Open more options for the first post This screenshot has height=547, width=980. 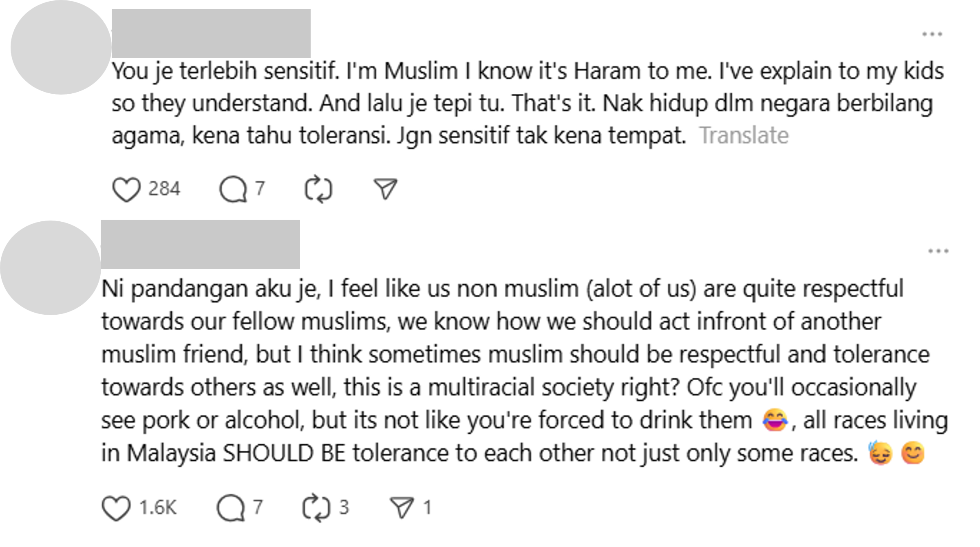[x=932, y=34]
